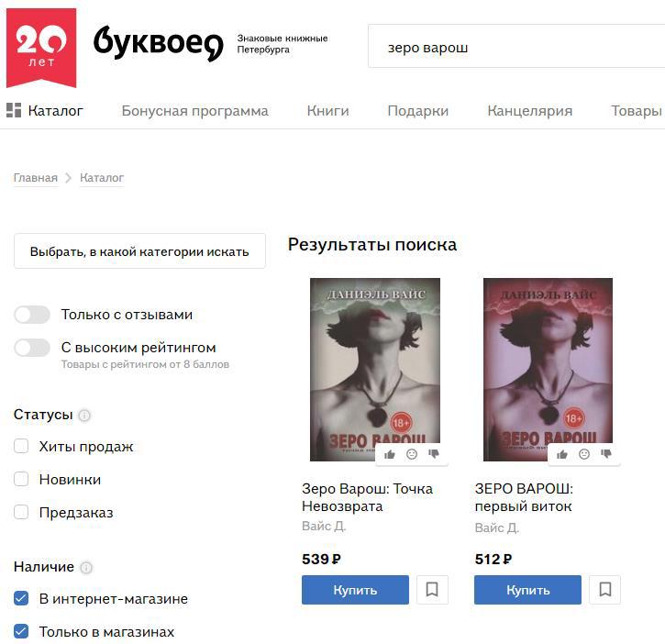The width and height of the screenshot is (665, 644).
Task: Click thumbs-up on первый виток book
Action: coord(562,454)
